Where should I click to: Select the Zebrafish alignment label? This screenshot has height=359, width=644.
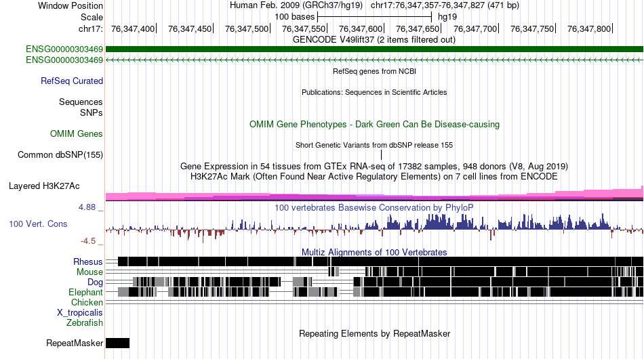tap(85, 323)
